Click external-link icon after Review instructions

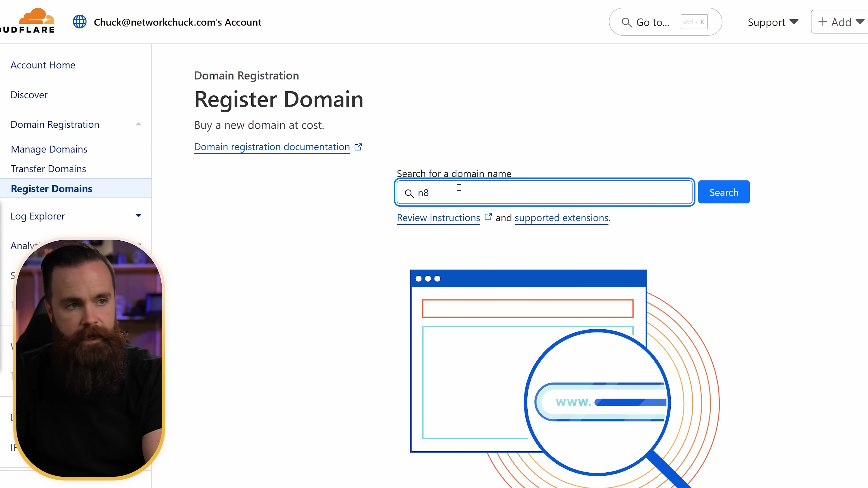point(488,217)
